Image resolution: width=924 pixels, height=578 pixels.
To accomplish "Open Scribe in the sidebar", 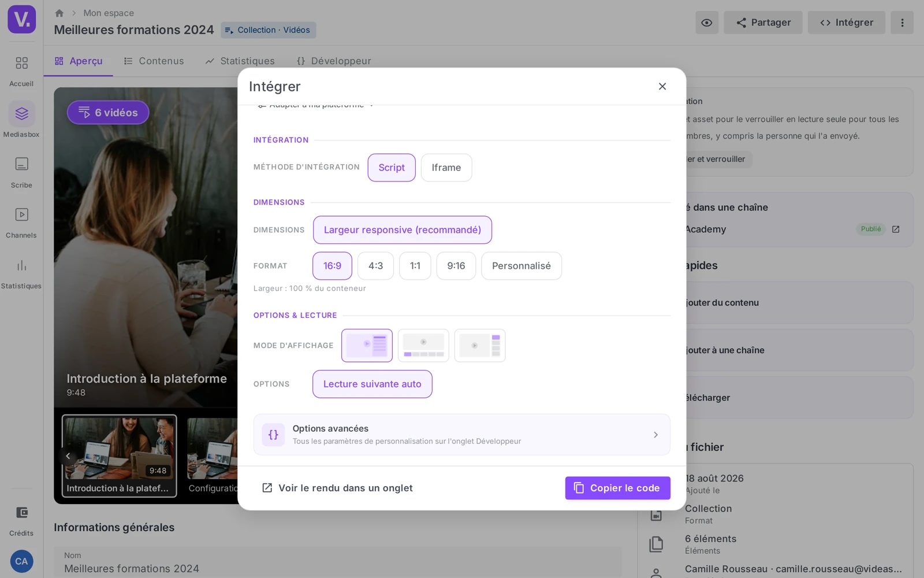I will [21, 172].
